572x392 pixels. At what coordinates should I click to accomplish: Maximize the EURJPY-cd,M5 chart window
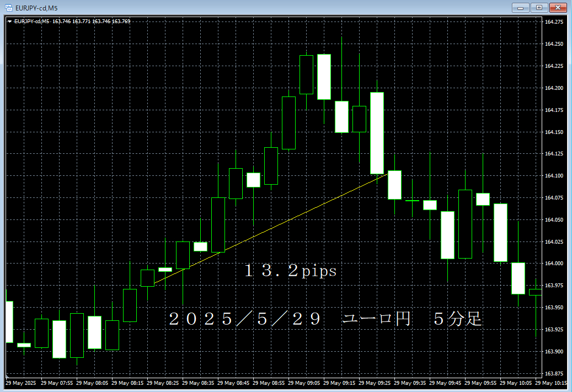click(x=539, y=8)
